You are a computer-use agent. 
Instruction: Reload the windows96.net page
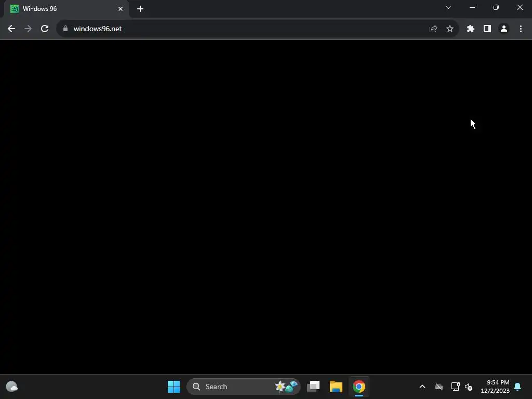pos(45,29)
